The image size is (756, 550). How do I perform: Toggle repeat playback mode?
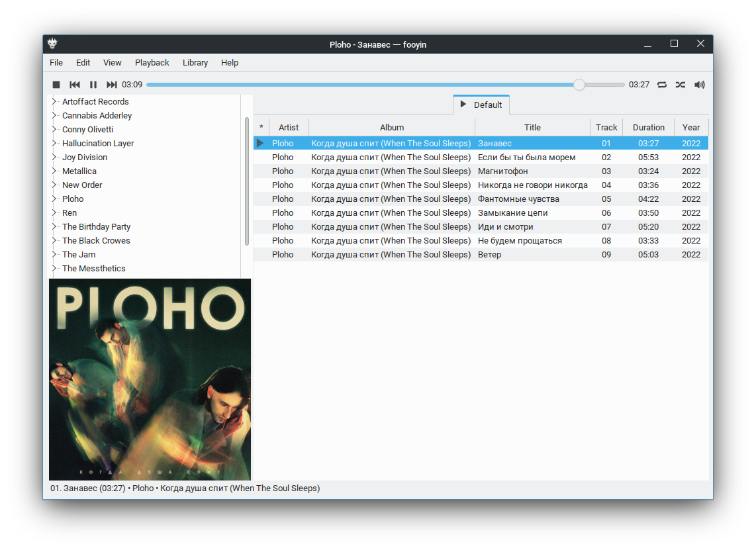click(x=662, y=85)
